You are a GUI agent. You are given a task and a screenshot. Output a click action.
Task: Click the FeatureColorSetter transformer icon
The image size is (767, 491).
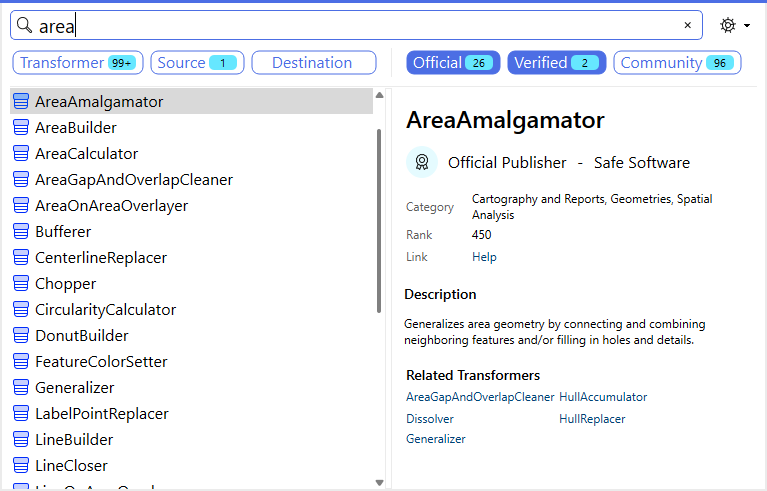[21, 362]
